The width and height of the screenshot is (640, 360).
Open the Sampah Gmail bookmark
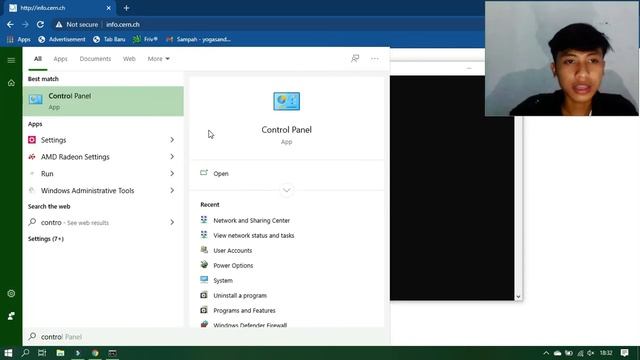tap(198, 39)
